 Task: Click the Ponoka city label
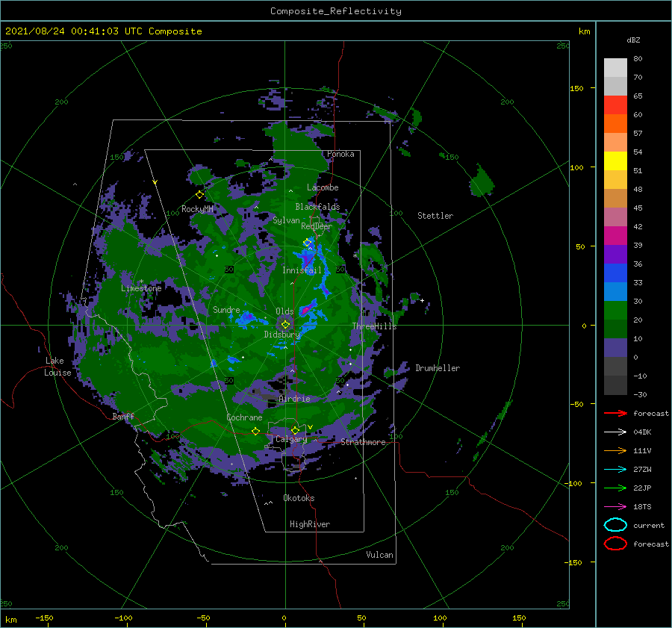point(340,154)
